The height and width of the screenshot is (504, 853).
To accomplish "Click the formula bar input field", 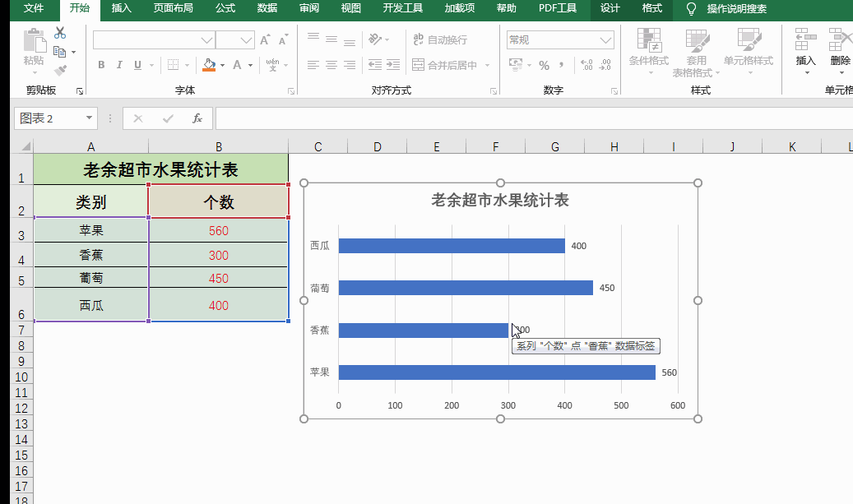I will [534, 118].
